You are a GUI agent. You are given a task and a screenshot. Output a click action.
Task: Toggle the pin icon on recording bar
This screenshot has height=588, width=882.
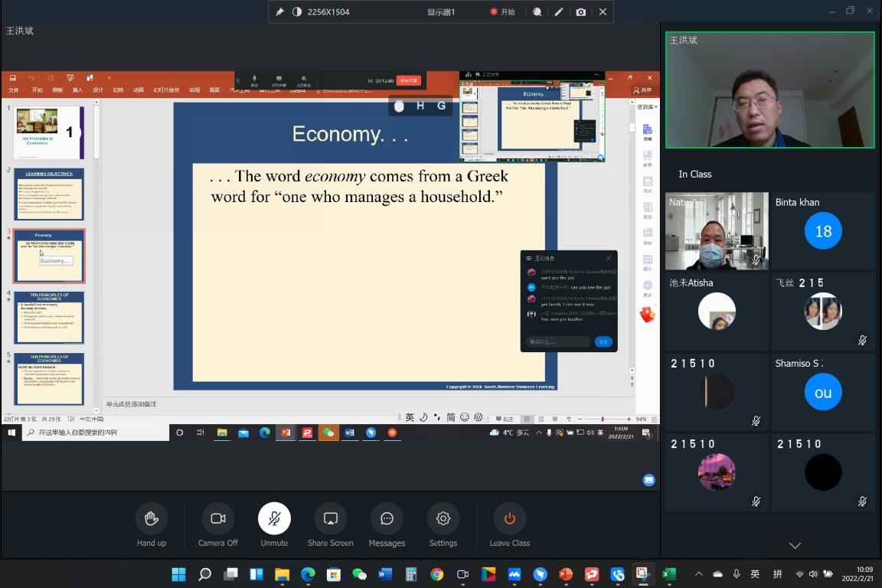[279, 12]
